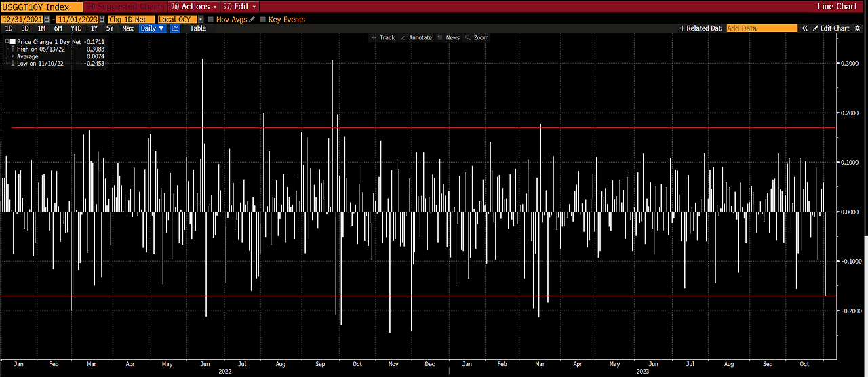Open chart settings gear icon

point(857,28)
